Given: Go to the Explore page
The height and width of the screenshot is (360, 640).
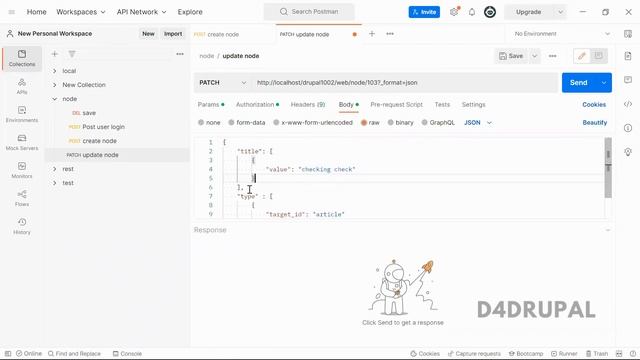Looking at the screenshot, I should (x=190, y=12).
